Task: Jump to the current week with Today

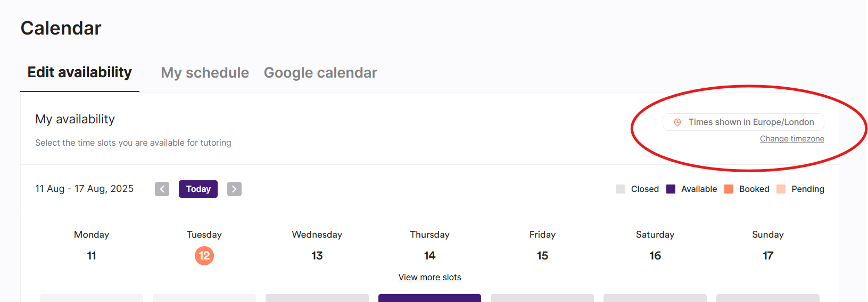Action: click(x=198, y=189)
